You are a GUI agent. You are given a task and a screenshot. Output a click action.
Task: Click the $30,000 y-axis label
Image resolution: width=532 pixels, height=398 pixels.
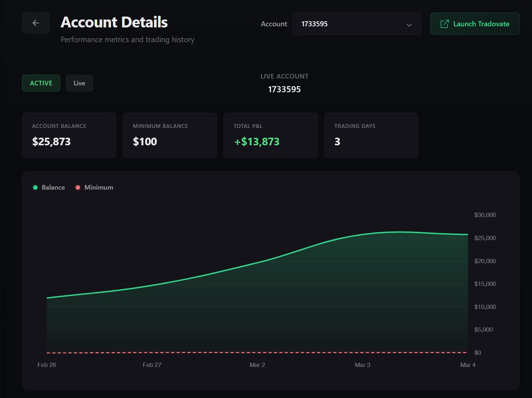485,215
